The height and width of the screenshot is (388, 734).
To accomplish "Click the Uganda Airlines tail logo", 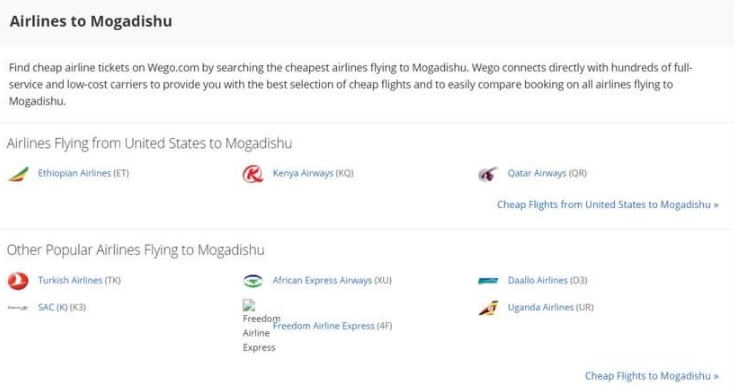I will click(488, 308).
